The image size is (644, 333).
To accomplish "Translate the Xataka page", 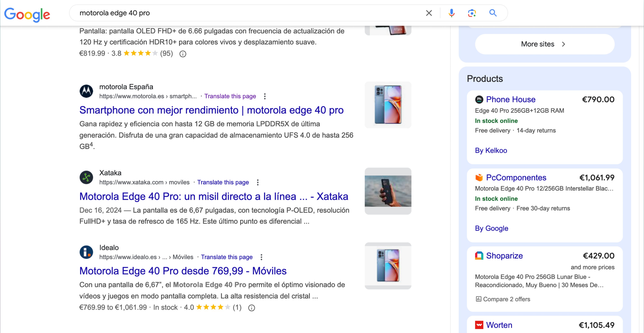I will pyautogui.click(x=223, y=182).
